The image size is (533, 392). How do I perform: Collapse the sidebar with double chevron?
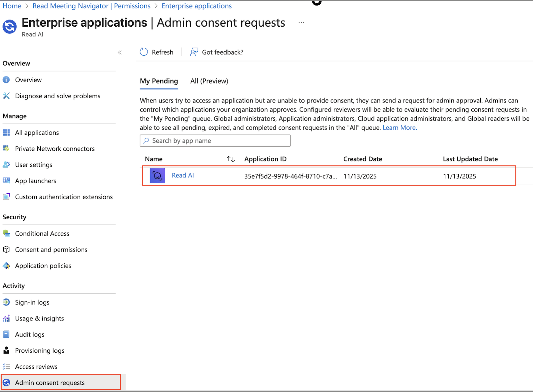120,52
